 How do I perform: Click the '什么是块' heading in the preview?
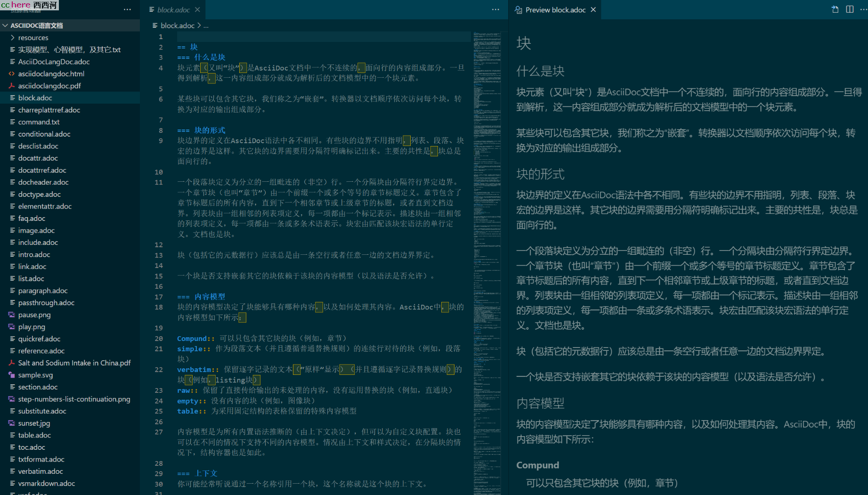[540, 71]
